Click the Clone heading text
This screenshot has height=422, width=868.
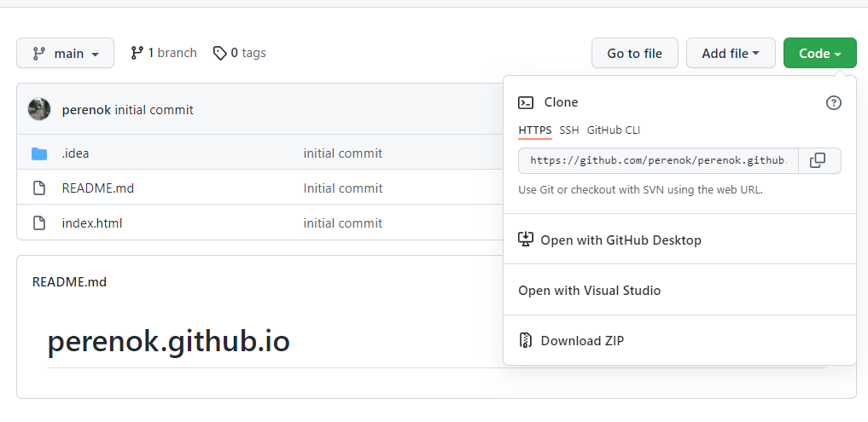561,102
